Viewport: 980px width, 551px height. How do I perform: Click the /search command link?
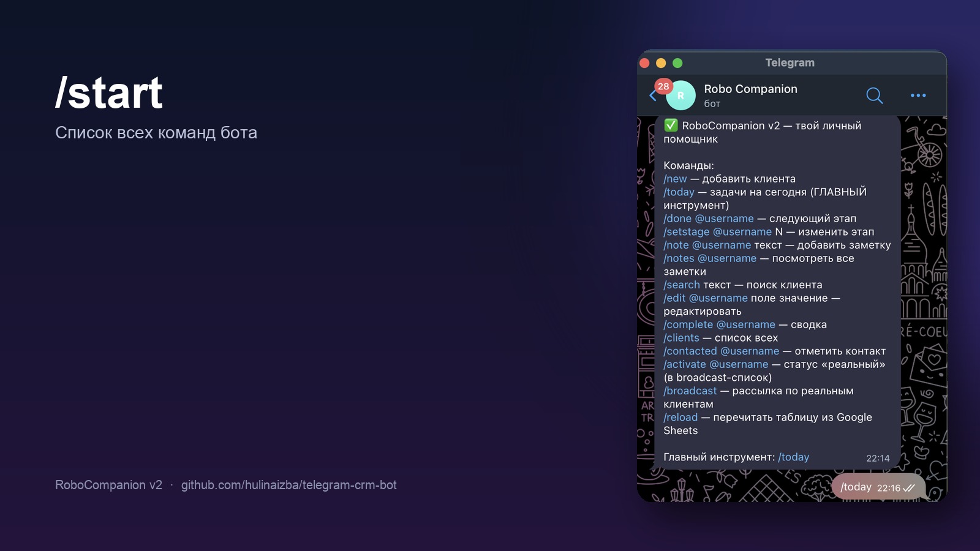pyautogui.click(x=682, y=285)
